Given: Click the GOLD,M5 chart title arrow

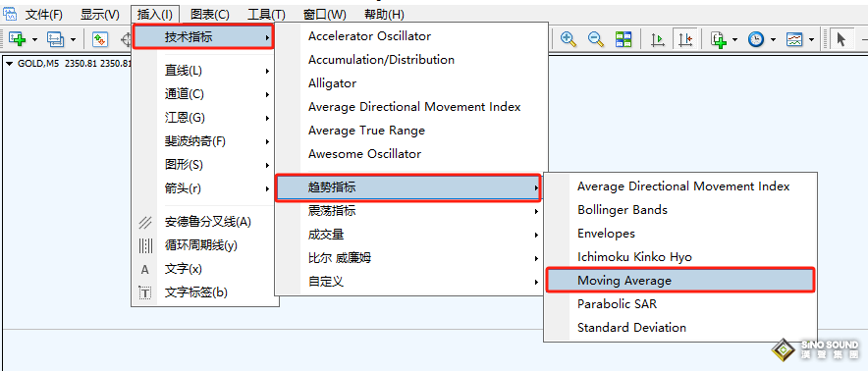Looking at the screenshot, I should coord(10,63).
